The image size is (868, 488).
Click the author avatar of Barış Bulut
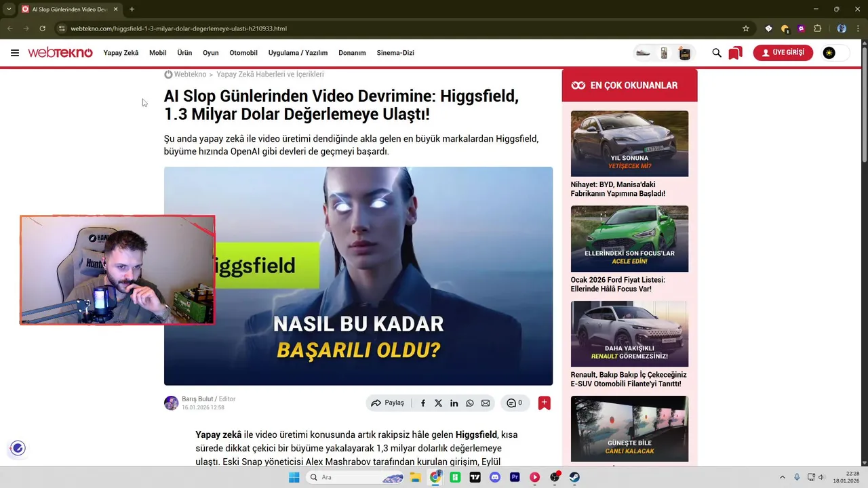point(172,403)
